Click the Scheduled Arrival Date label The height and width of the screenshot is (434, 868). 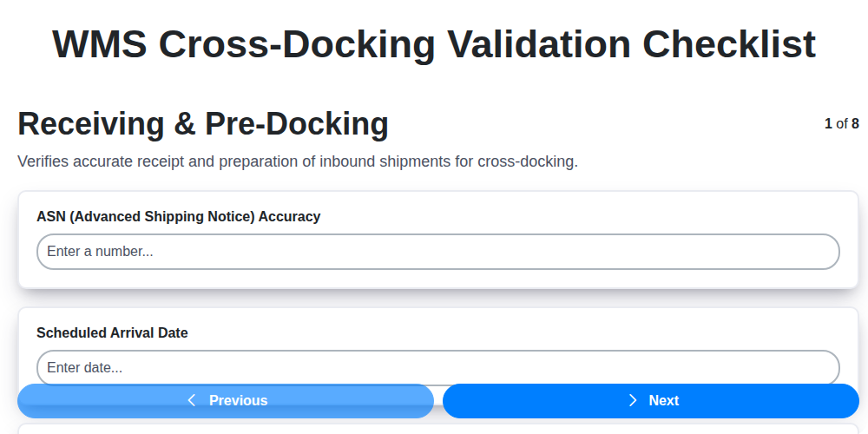[112, 332]
